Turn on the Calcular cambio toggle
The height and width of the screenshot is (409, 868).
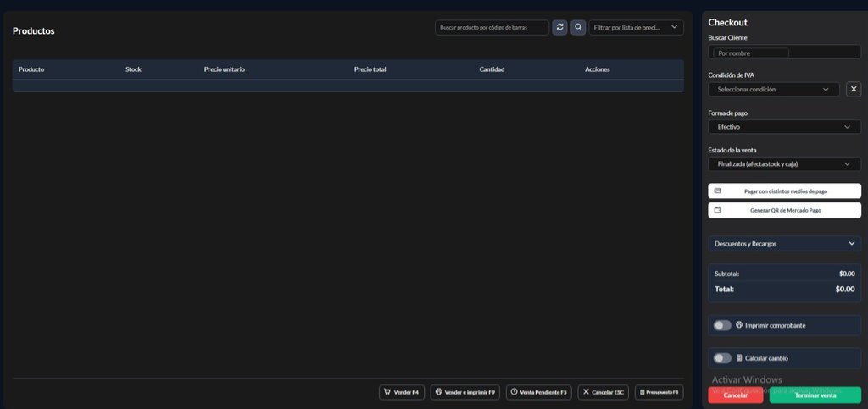click(722, 358)
